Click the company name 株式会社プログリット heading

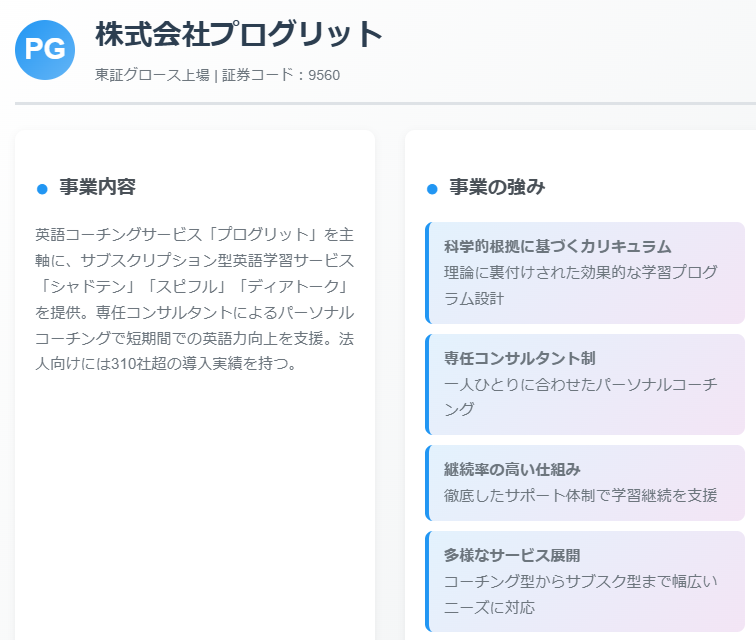click(239, 35)
